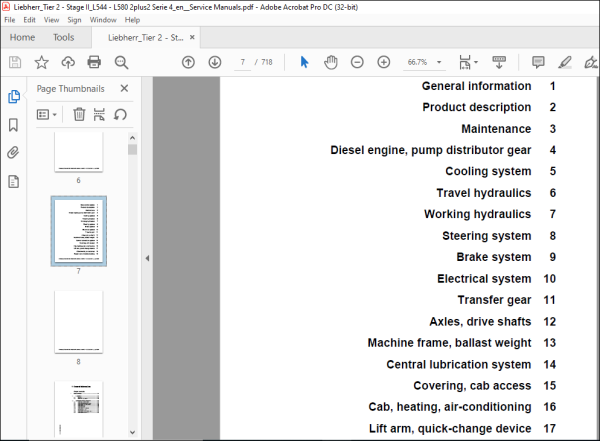
Task: Open the Window menu
Action: [x=103, y=20]
